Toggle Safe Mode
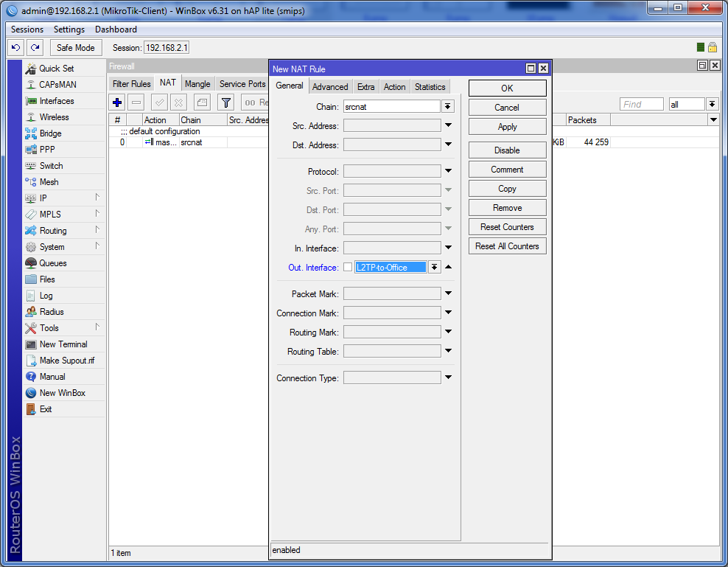The height and width of the screenshot is (567, 728). click(x=75, y=47)
